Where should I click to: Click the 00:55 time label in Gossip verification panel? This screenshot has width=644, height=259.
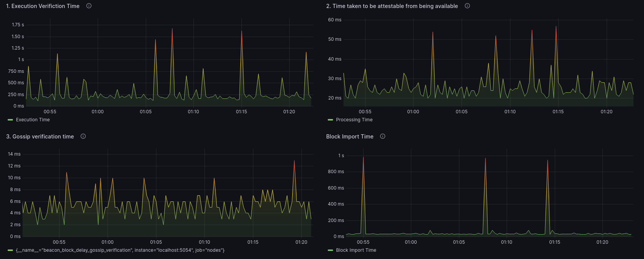click(59, 242)
